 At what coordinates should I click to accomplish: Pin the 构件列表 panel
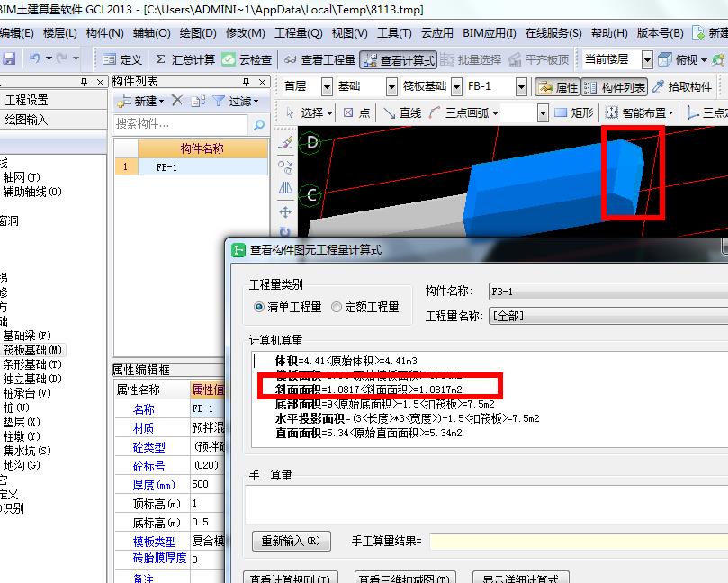tap(246, 82)
